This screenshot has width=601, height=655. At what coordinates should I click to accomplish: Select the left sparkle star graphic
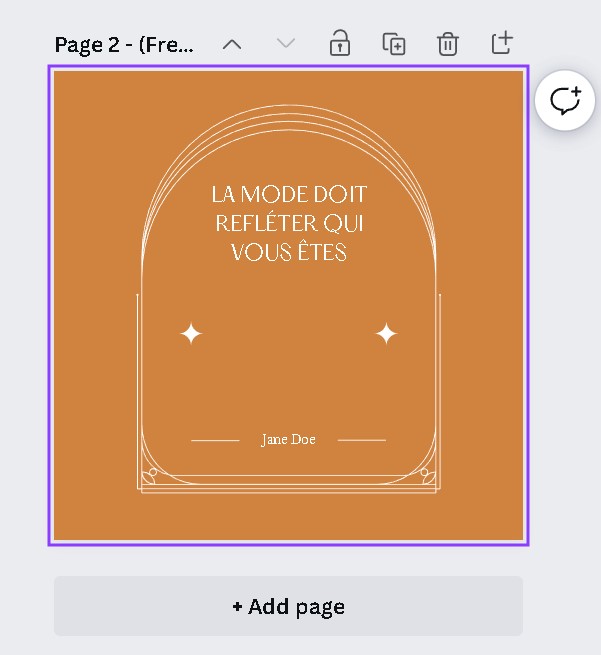pos(191,333)
